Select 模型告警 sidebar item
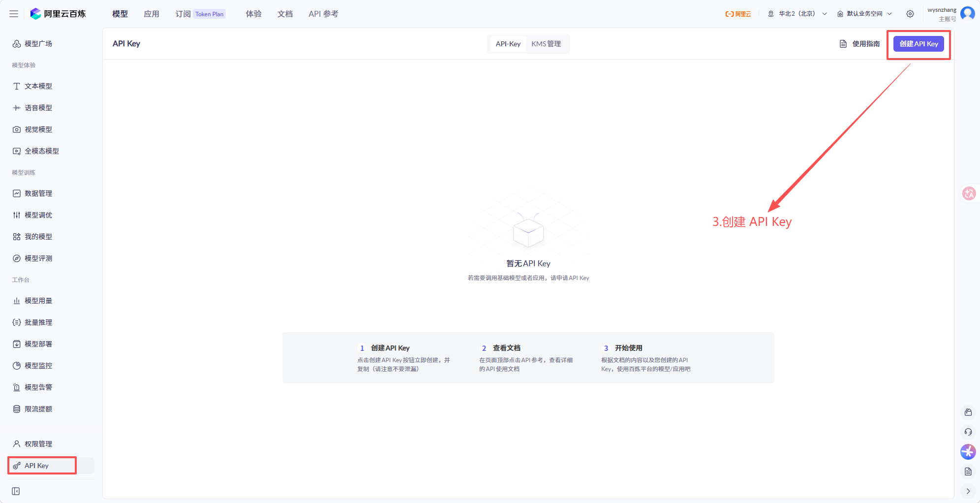This screenshot has width=980, height=503. click(51, 387)
